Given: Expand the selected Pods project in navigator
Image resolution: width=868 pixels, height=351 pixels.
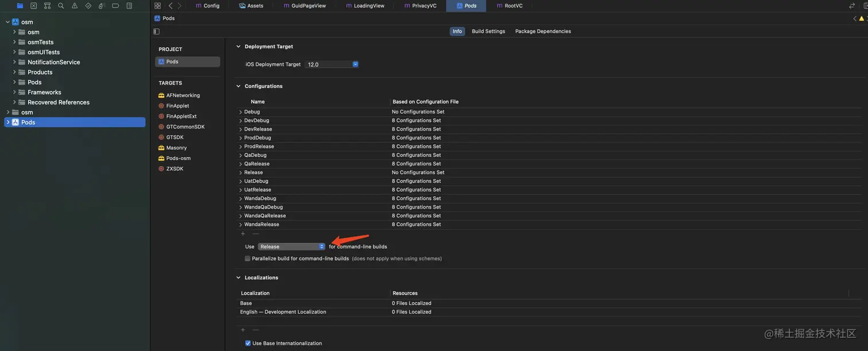Looking at the screenshot, I should 7,122.
